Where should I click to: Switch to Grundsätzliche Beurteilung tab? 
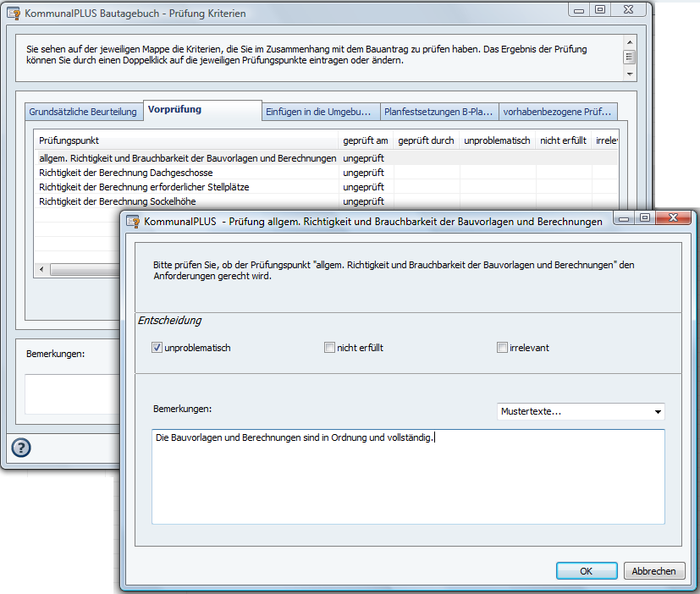[x=82, y=112]
